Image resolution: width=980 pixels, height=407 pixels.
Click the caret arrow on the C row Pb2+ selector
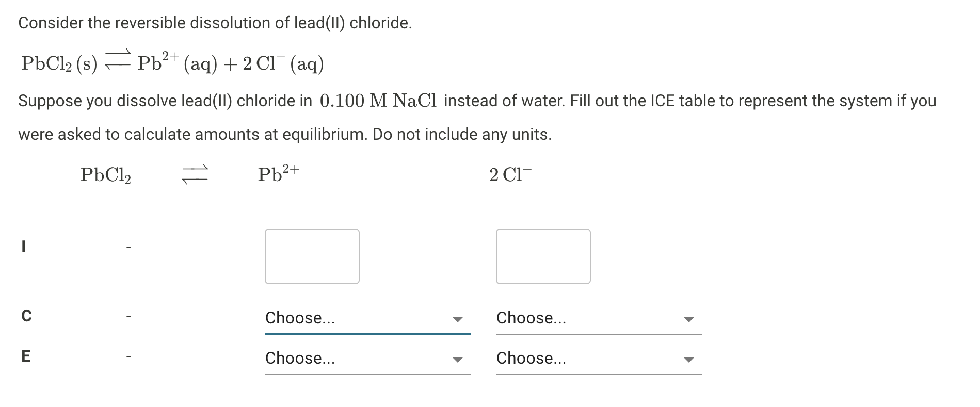click(458, 320)
